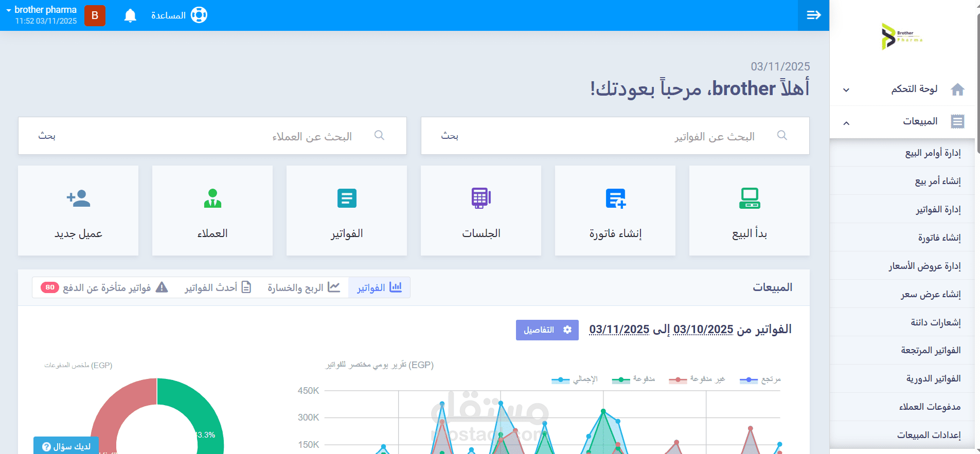Screen dimensions: 980x454
Task: Open إعدادات المبيعات sidebar item
Action: coord(902,435)
